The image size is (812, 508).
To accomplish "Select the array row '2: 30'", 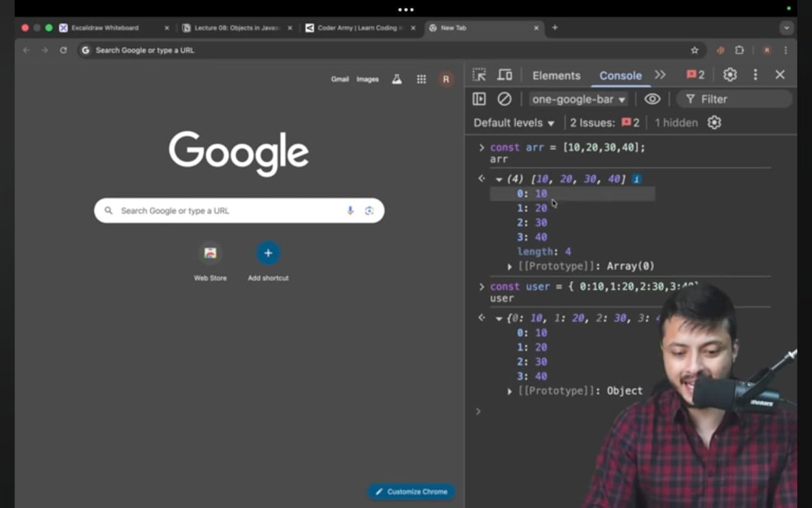I will pyautogui.click(x=532, y=223).
